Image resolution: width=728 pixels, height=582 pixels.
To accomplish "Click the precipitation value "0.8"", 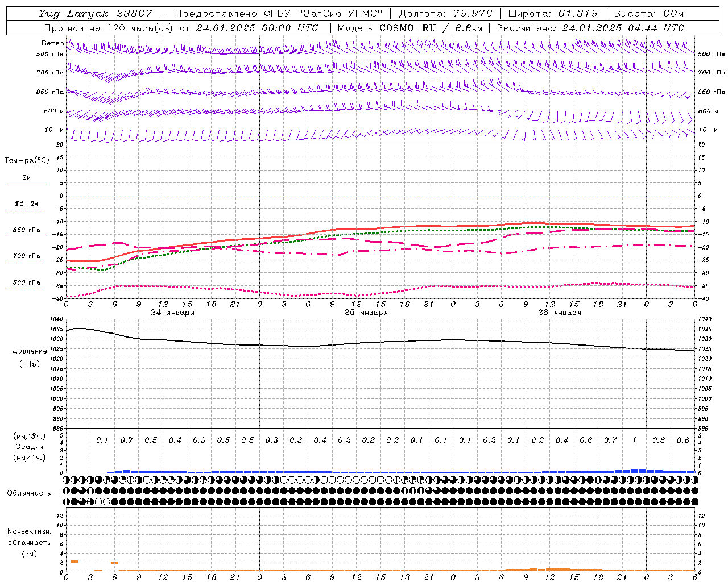I will tap(659, 440).
